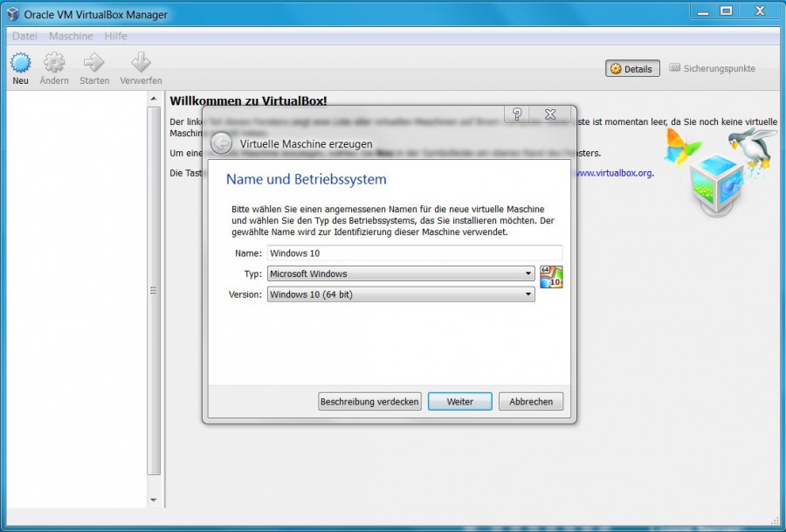
Task: Click the back arrow in the wizard dialog
Action: pyautogui.click(x=221, y=144)
